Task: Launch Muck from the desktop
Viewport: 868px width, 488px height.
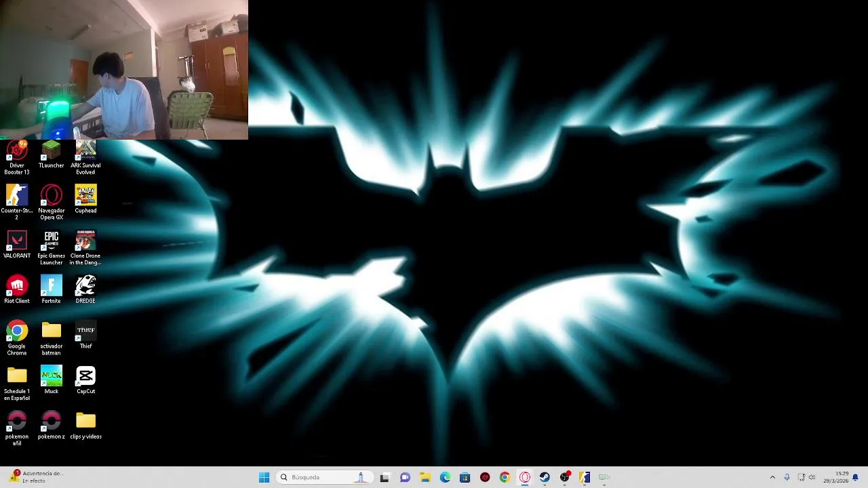Action: 51,380
